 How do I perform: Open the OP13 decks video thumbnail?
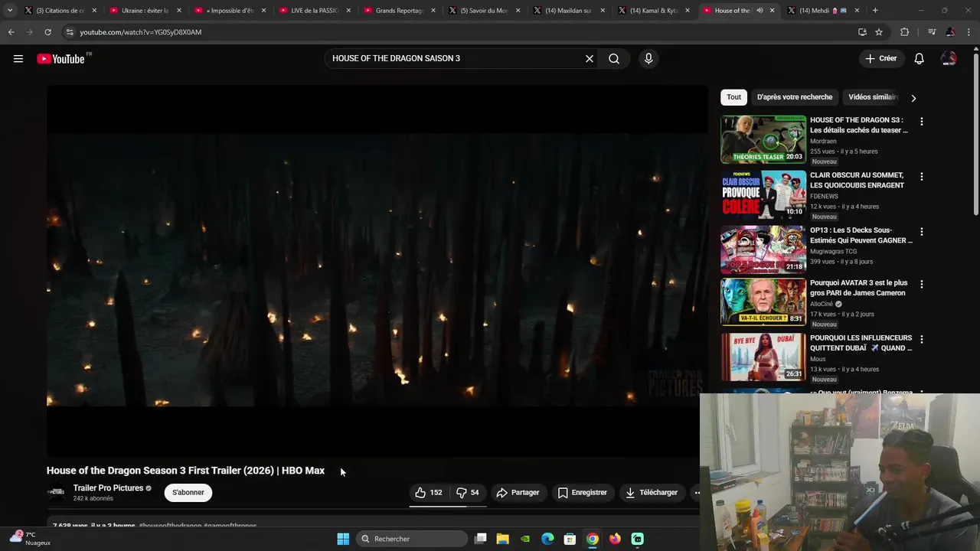(x=763, y=249)
